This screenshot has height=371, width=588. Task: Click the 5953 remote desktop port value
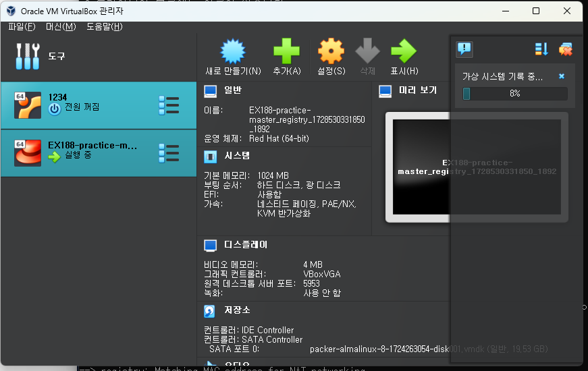(311, 284)
